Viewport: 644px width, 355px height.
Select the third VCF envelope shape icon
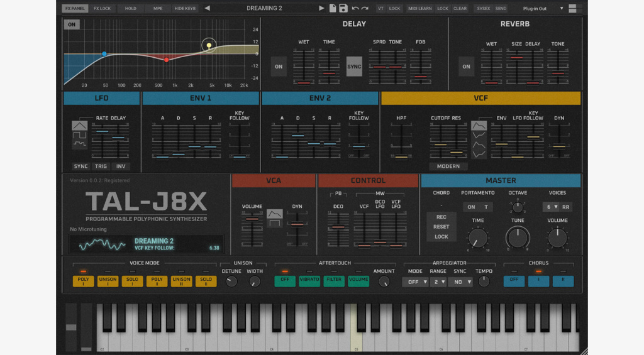click(x=479, y=145)
